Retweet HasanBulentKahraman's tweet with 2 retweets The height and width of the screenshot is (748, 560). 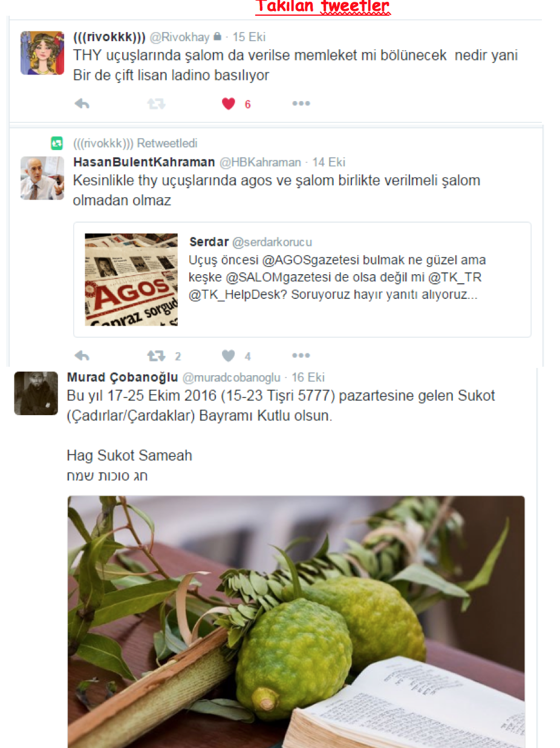tap(156, 355)
